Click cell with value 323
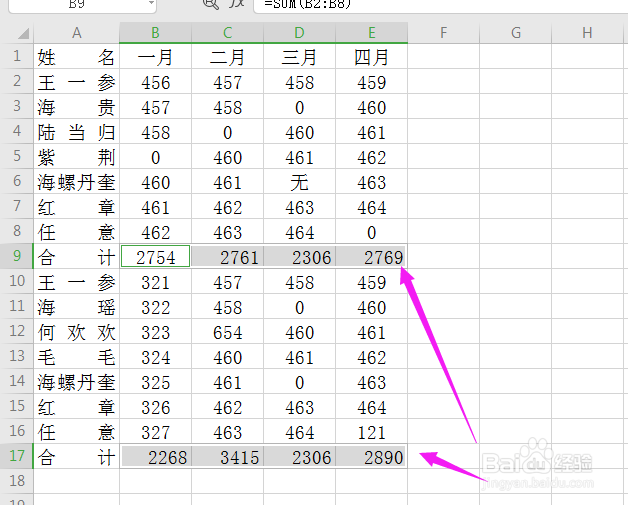The height and width of the screenshot is (505, 628). pyautogui.click(x=155, y=332)
